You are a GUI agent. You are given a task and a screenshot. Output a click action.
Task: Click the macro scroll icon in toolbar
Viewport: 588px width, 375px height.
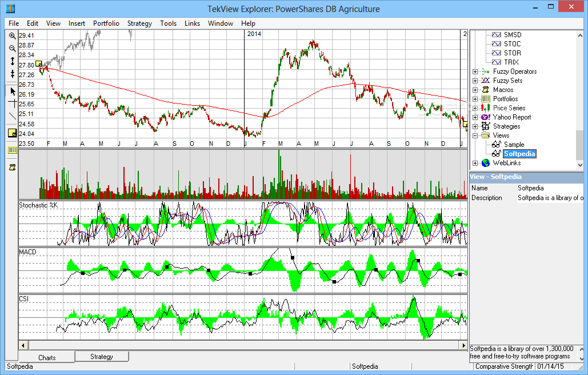13,167
